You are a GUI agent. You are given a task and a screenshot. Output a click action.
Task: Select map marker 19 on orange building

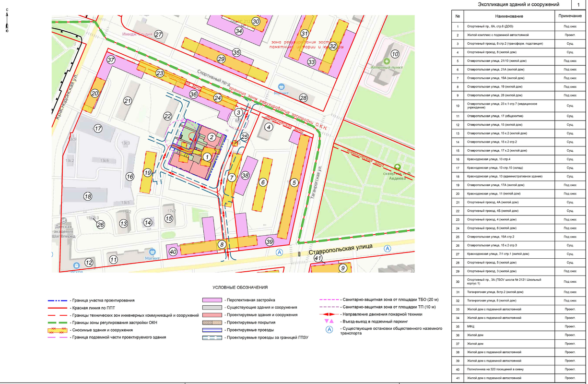point(148,173)
